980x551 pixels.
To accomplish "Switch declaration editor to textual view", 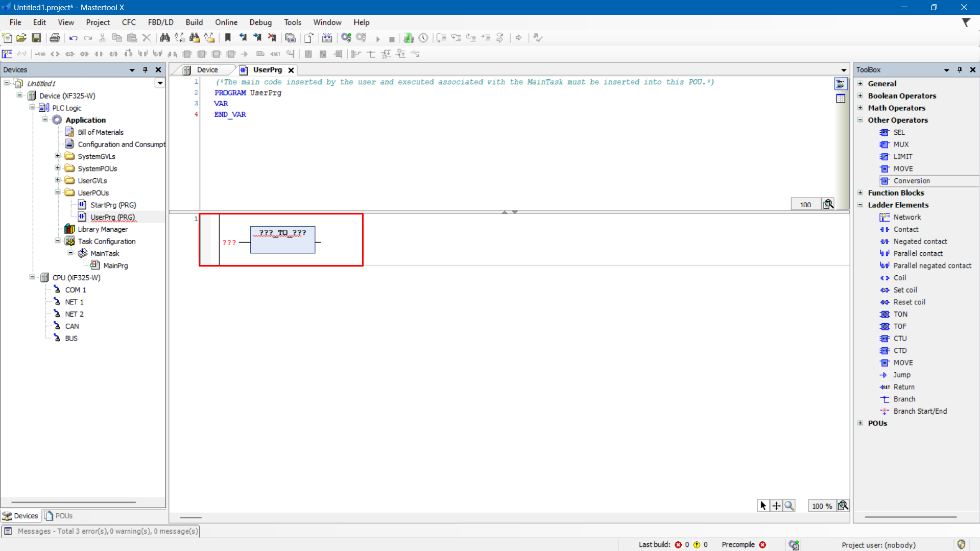I will [841, 84].
